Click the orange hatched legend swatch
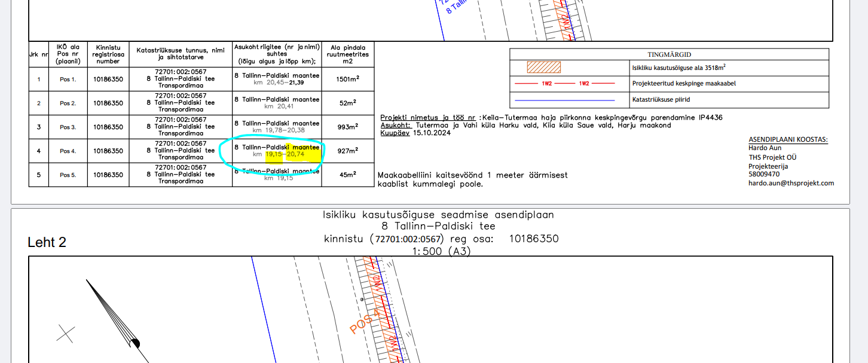 (x=543, y=68)
